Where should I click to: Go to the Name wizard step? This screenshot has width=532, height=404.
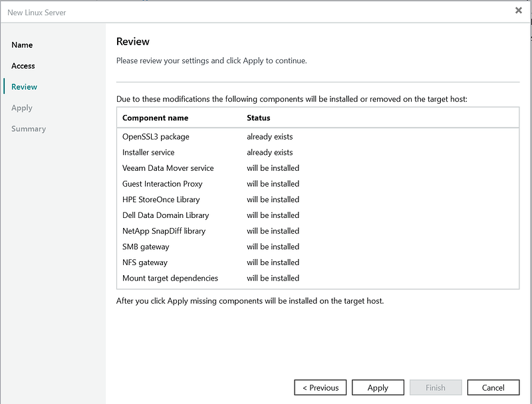point(22,45)
